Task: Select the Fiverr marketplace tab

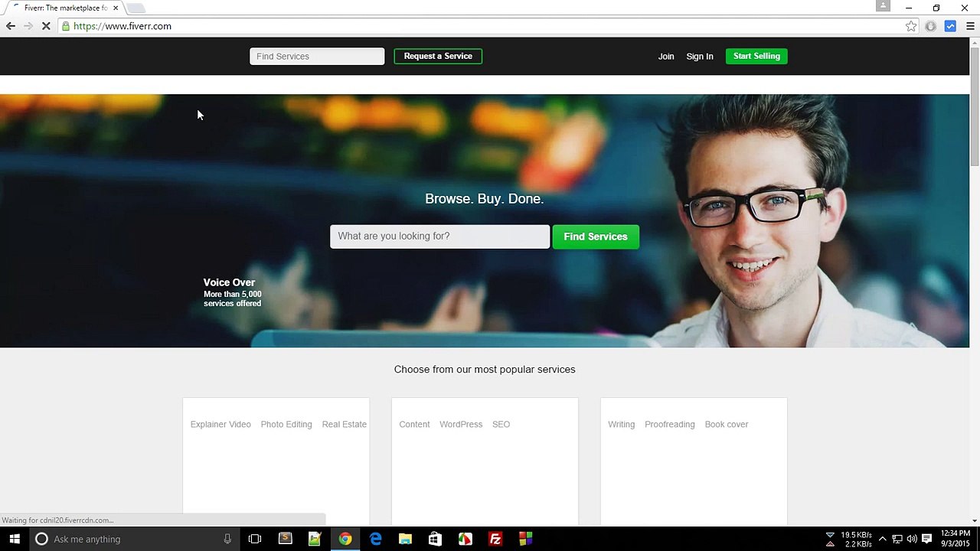Action: point(65,8)
